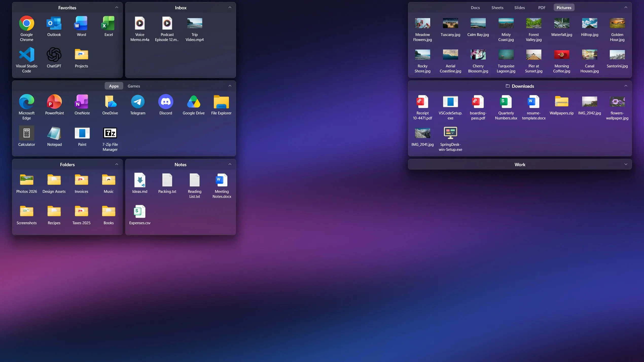The height and width of the screenshot is (362, 644).
Task: Open the Paint app icon
Action: click(82, 133)
